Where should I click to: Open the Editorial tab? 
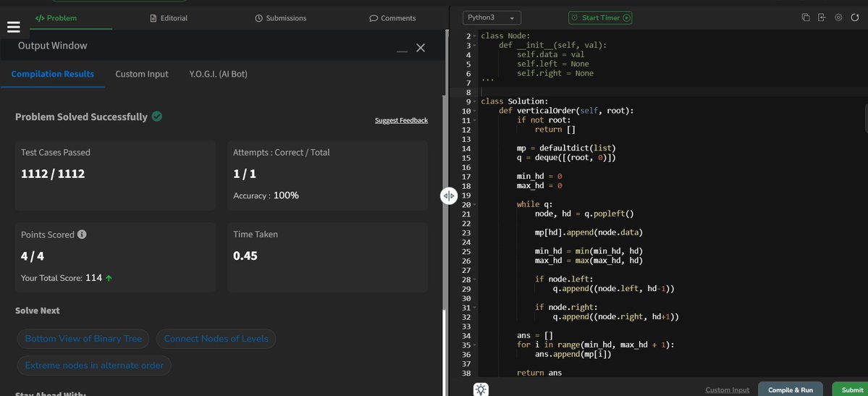[169, 18]
